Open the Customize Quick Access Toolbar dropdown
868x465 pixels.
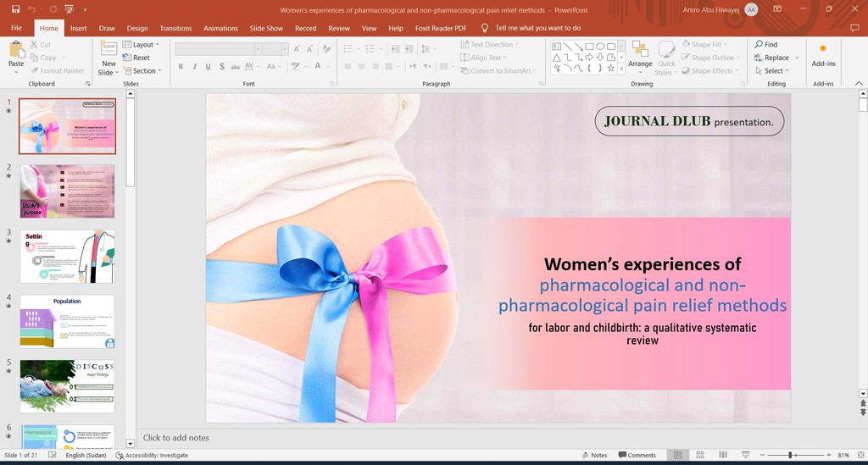(x=85, y=10)
